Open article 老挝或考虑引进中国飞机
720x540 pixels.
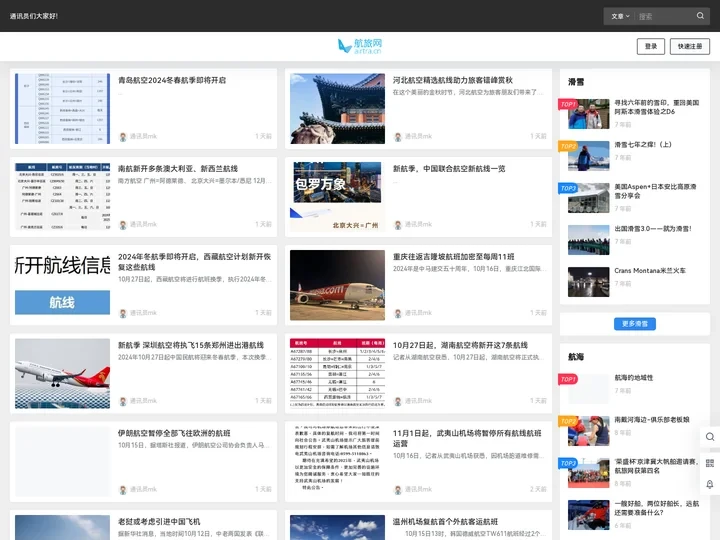pyautogui.click(x=159, y=521)
